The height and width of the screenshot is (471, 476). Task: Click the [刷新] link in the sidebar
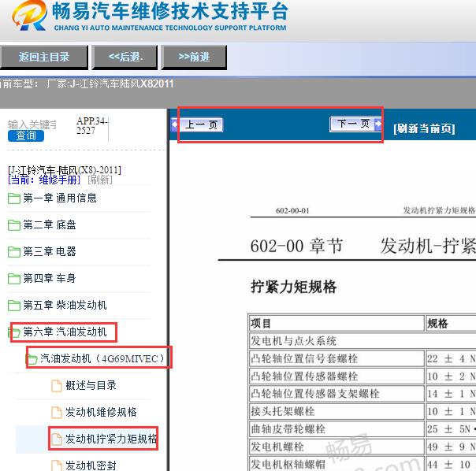100,180
